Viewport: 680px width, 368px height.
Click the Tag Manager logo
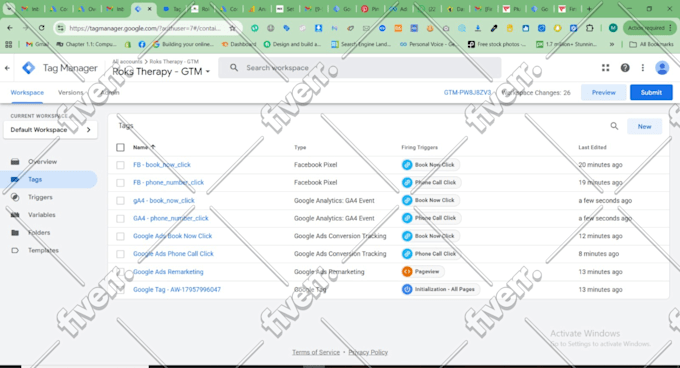(x=29, y=68)
